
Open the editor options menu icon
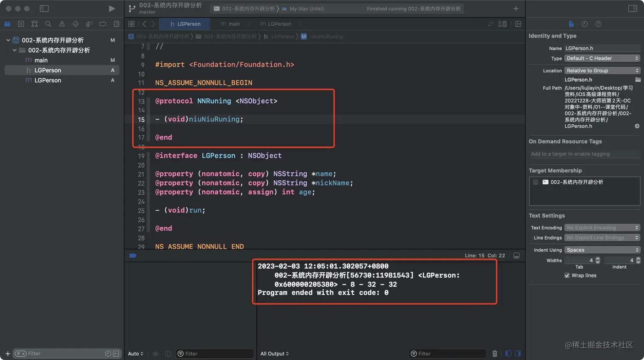[503, 24]
